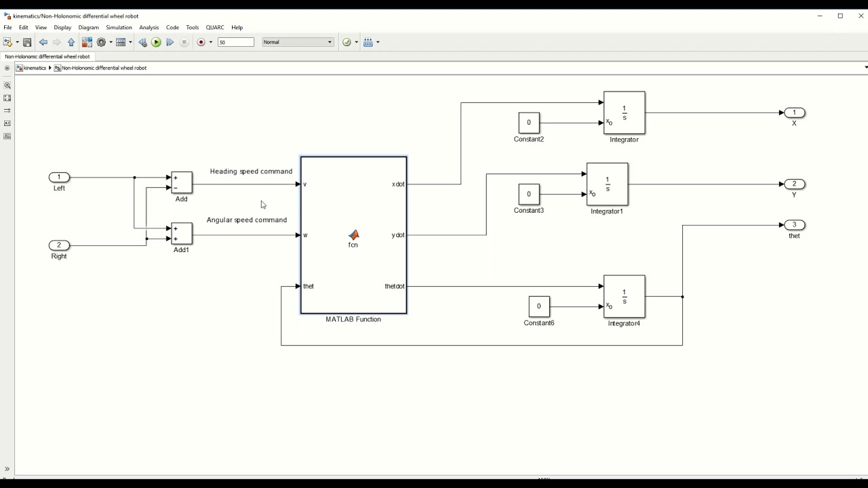Open the Display menu
868x488 pixels.
tap(62, 28)
